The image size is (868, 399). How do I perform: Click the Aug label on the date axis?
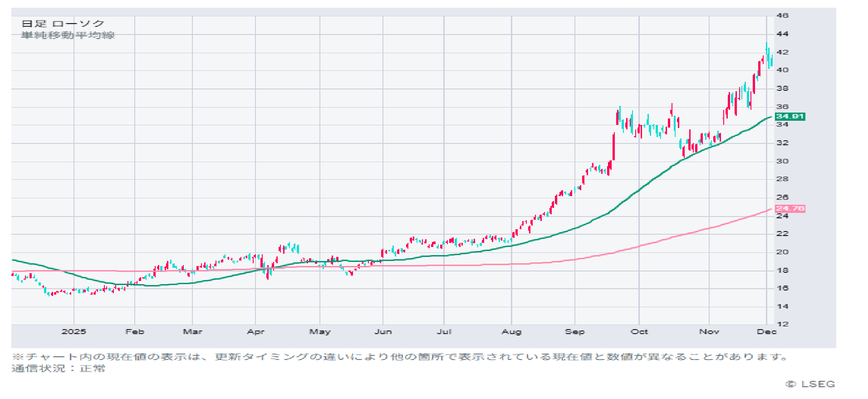click(x=511, y=332)
